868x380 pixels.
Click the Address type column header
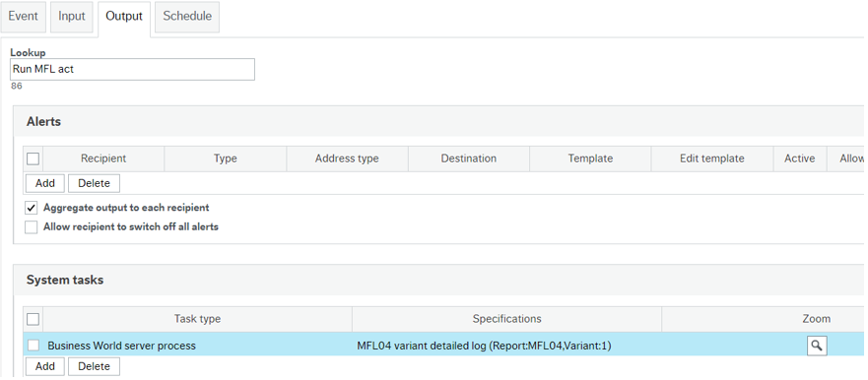347,158
